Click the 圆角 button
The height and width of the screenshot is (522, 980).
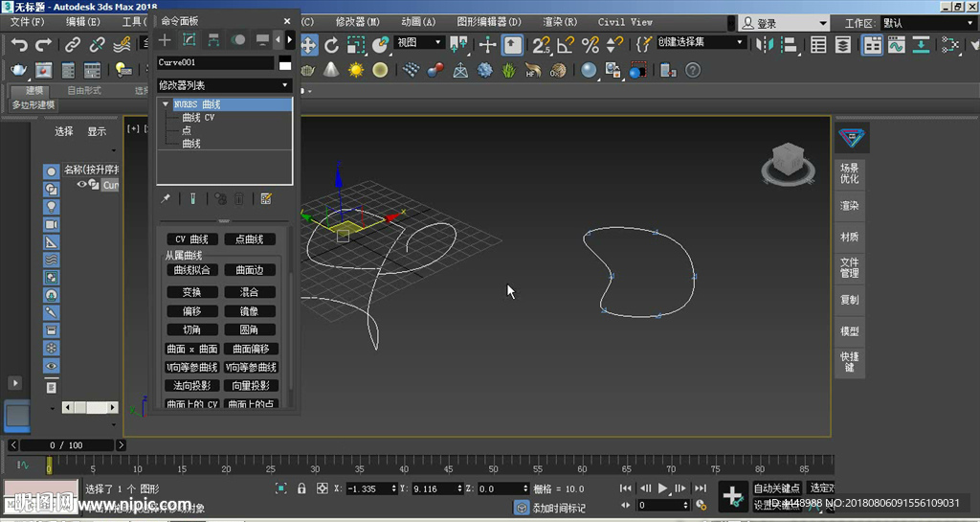[250, 329]
